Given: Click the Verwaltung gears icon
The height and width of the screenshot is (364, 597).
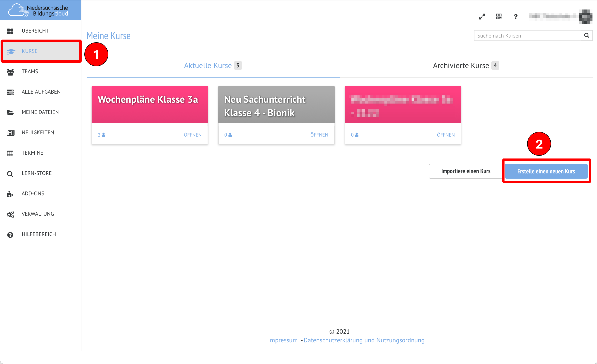Looking at the screenshot, I should (x=10, y=214).
